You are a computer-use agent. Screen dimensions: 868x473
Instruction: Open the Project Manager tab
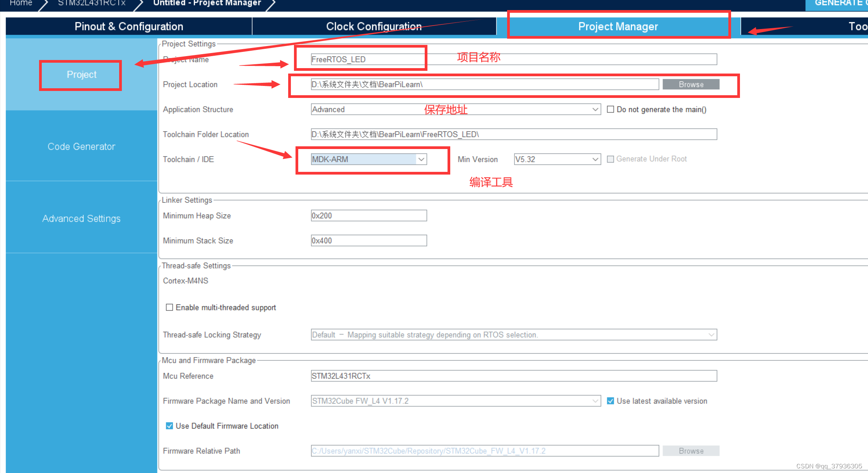pyautogui.click(x=618, y=26)
